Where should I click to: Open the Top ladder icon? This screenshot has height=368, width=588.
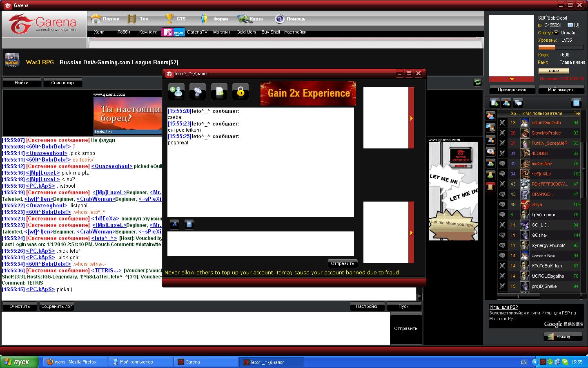coord(131,19)
